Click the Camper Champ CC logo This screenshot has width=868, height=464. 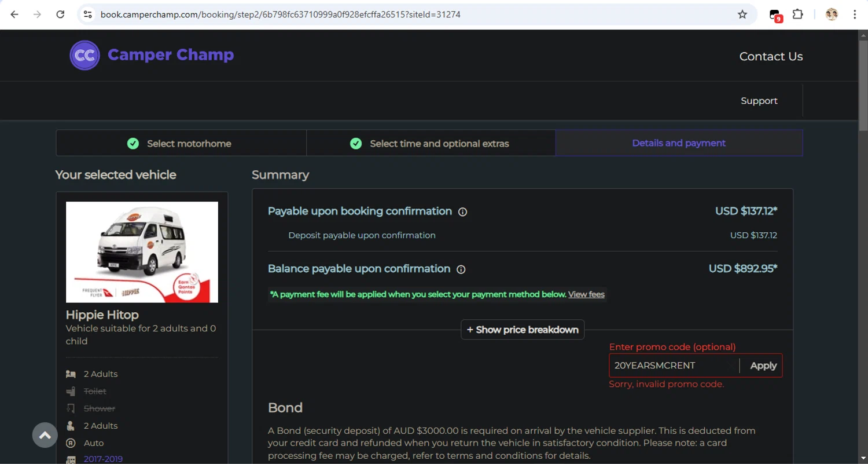pyautogui.click(x=85, y=55)
